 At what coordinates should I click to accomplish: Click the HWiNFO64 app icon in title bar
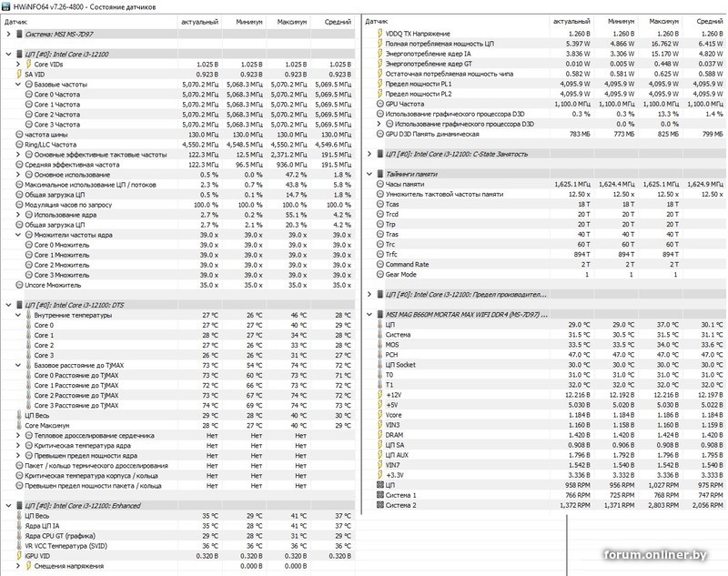tap(6, 6)
